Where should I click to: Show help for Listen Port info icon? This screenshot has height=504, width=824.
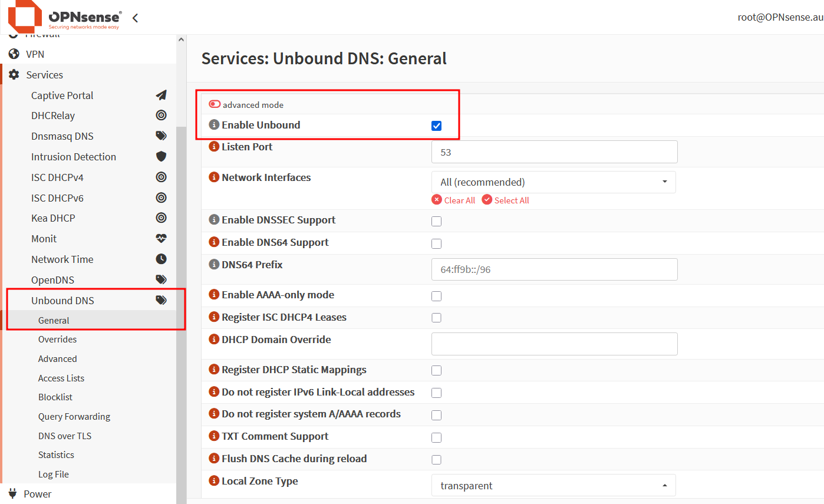coord(215,147)
